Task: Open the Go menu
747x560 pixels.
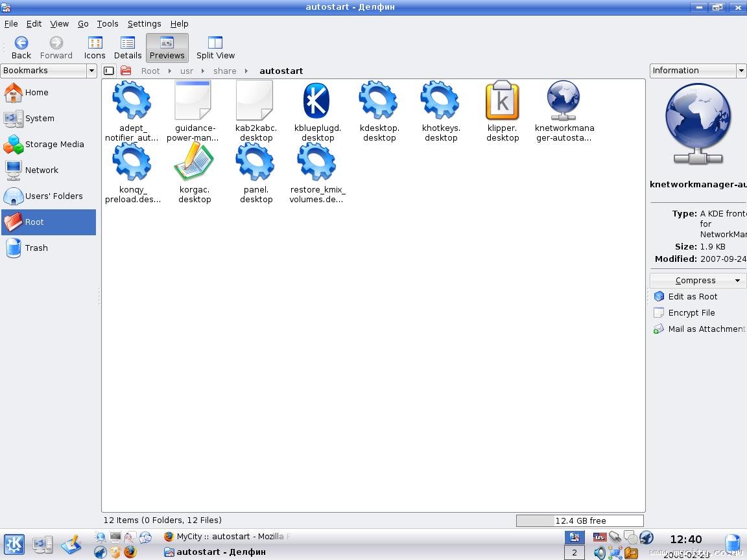Action: point(83,24)
